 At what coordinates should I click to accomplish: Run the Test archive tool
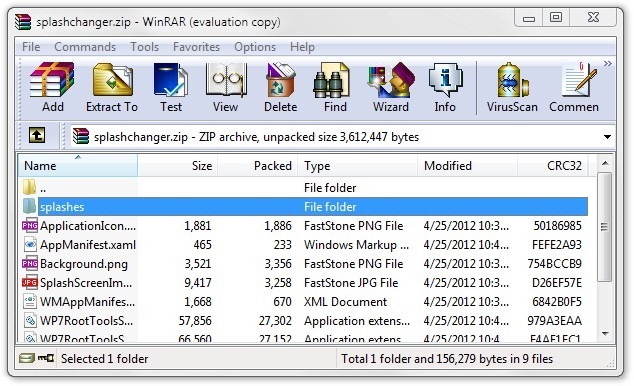click(171, 87)
